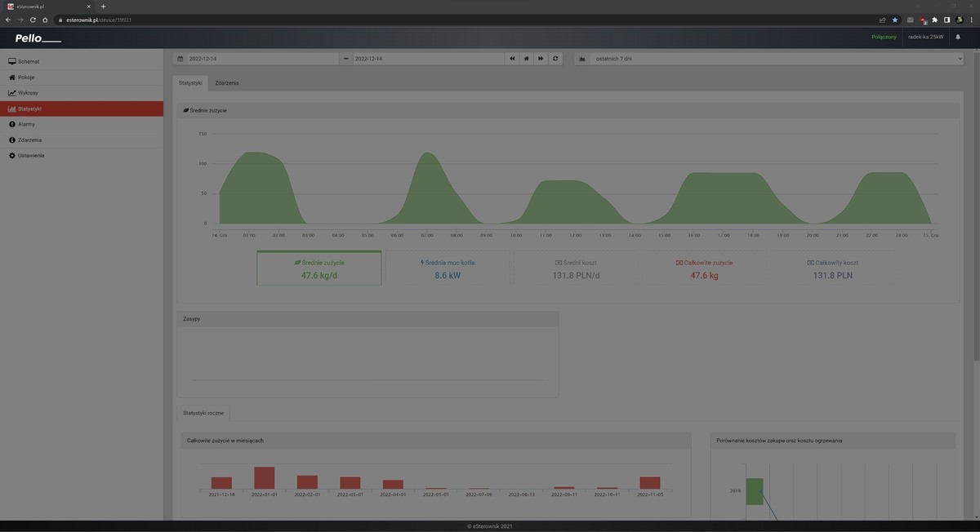Click the green 2019 bar in cost comparison
Image resolution: width=980 pixels, height=532 pixels.
point(755,491)
